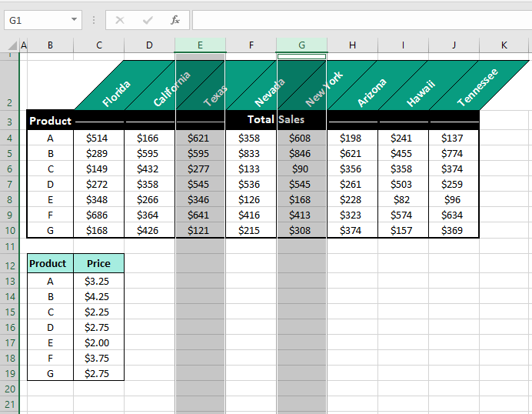Click the Florida slanted header cell
This screenshot has height=414, width=532.
(115, 94)
